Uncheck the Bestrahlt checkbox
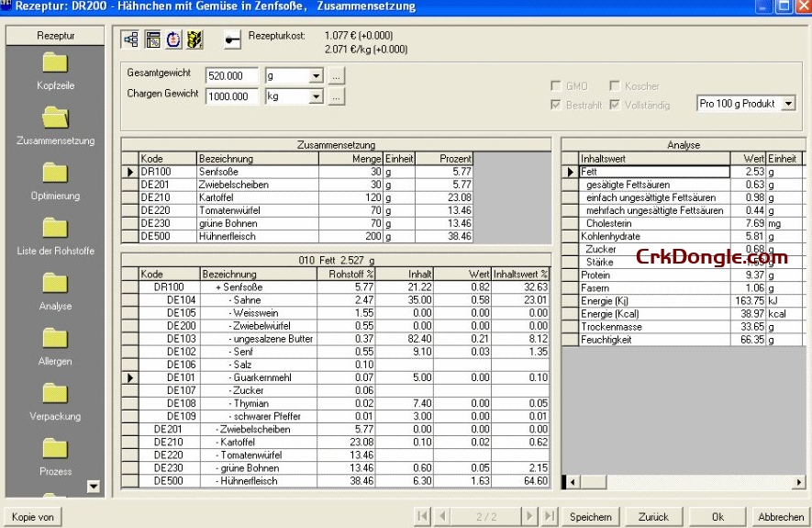Image resolution: width=812 pixels, height=528 pixels. (555, 105)
